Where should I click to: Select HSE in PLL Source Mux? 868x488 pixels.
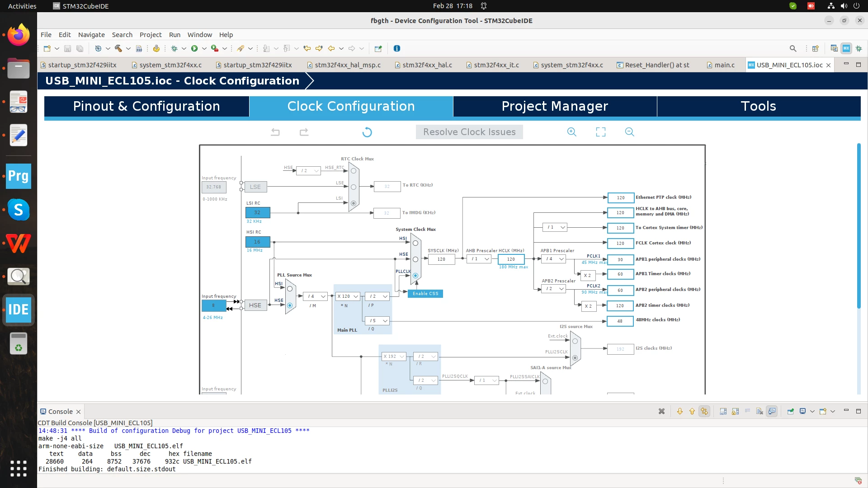point(290,305)
